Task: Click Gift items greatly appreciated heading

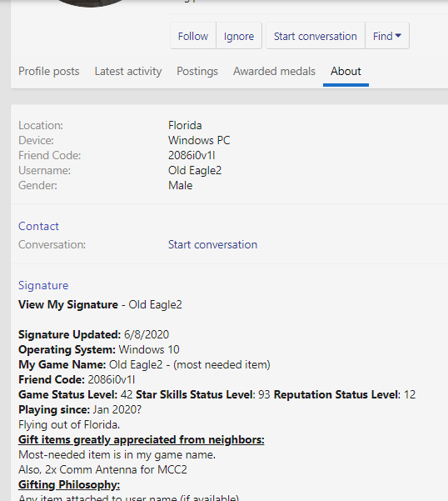Action: click(142, 440)
